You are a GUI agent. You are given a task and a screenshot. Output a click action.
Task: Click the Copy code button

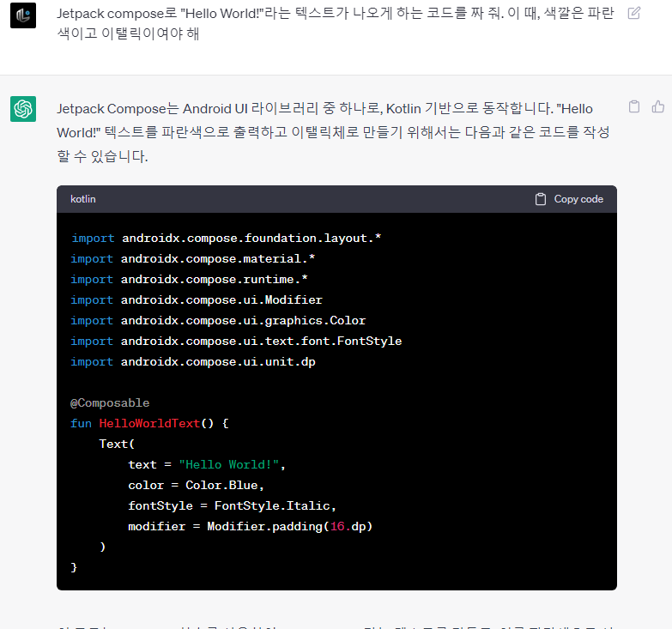pos(569,199)
